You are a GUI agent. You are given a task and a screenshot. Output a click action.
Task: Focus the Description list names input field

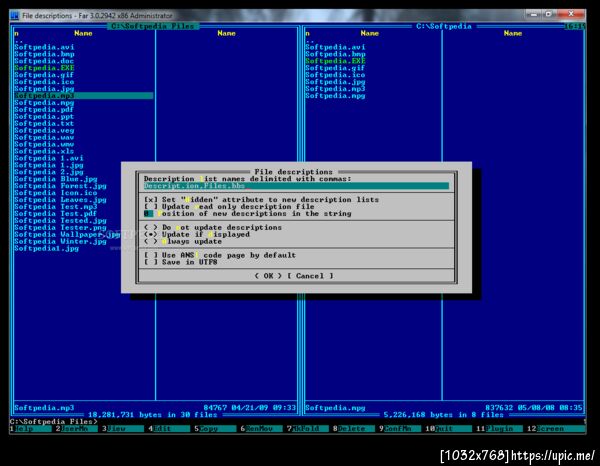click(x=296, y=186)
